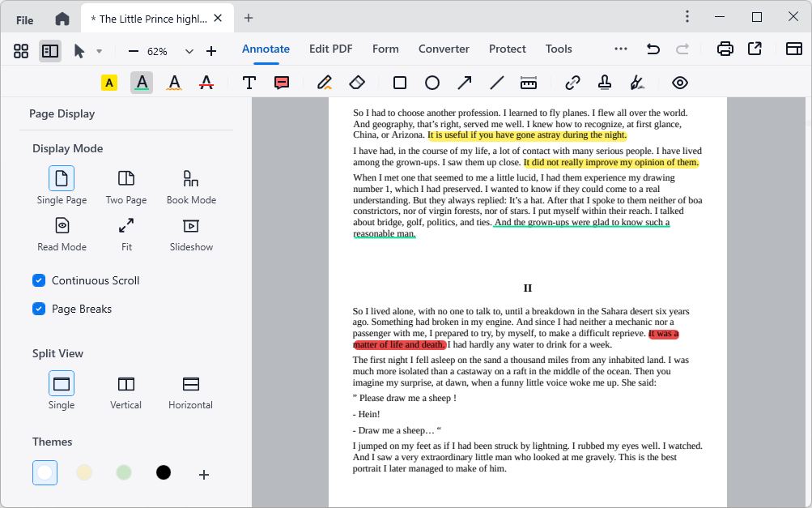Toggle the Hide Annotations eye icon
The height and width of the screenshot is (508, 812).
pyautogui.click(x=679, y=82)
